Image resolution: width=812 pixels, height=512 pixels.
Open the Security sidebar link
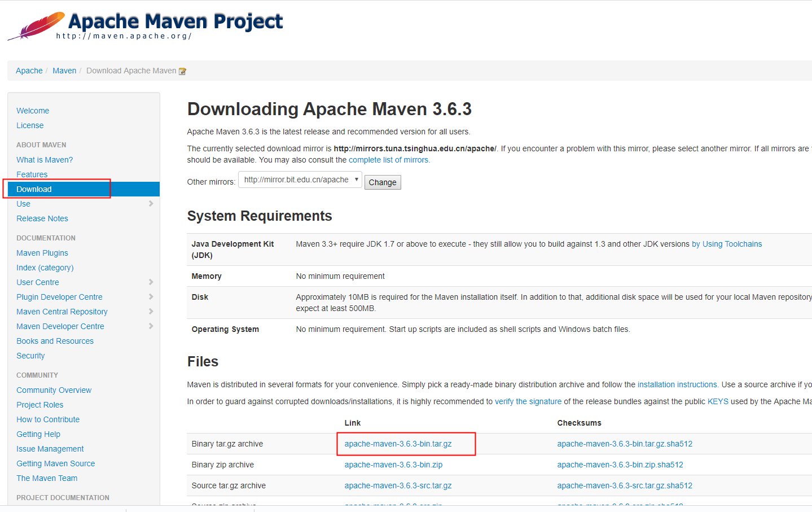(30, 356)
